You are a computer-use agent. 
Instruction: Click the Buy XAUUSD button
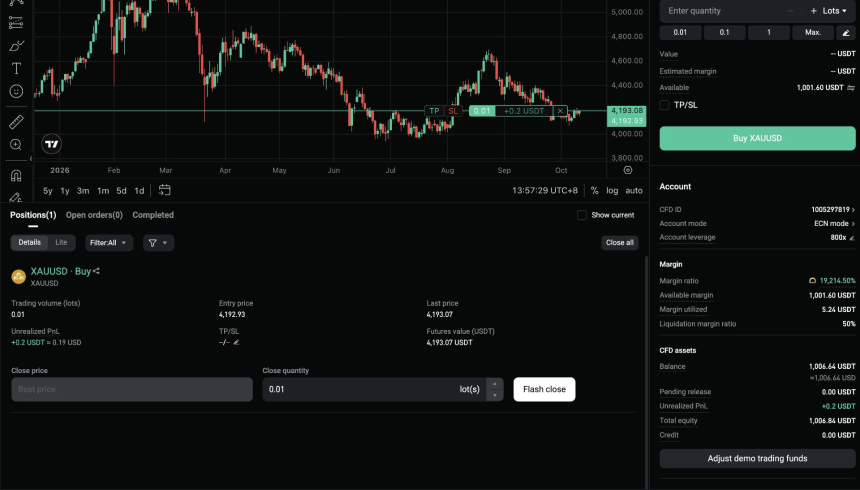(757, 138)
